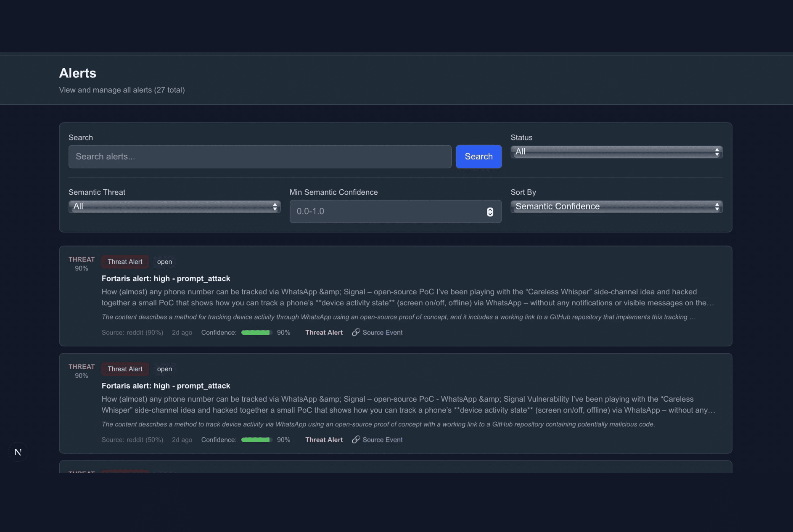Focus the Search alerts input field
The width and height of the screenshot is (793, 532).
[x=260, y=156]
